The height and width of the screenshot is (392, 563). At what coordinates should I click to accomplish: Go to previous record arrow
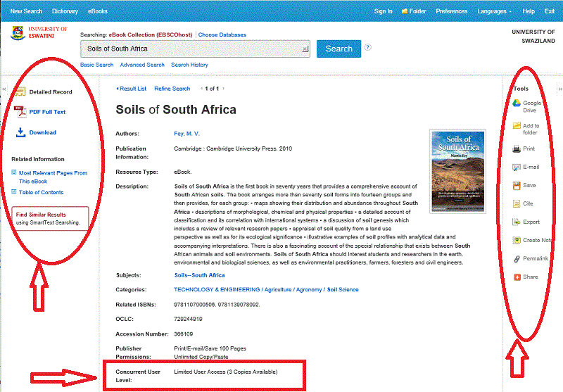coord(201,89)
